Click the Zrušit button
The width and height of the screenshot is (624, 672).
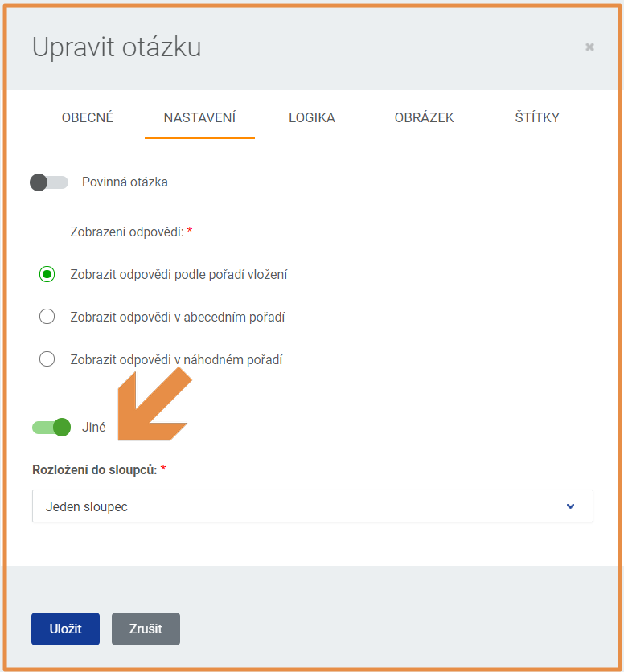click(146, 629)
